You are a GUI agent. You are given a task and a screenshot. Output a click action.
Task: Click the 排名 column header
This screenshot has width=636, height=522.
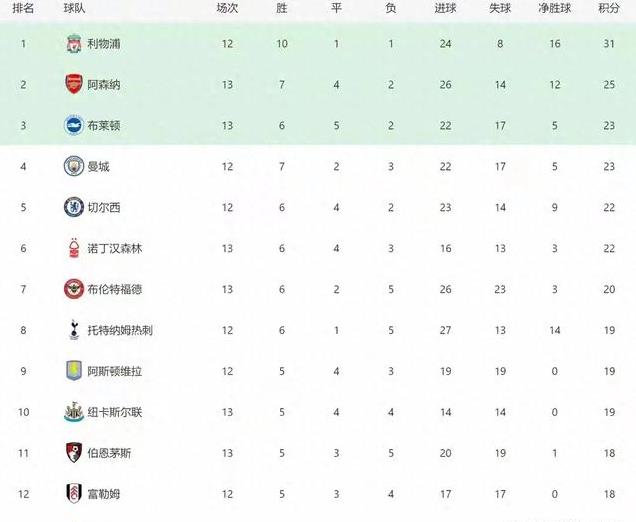[x=23, y=8]
